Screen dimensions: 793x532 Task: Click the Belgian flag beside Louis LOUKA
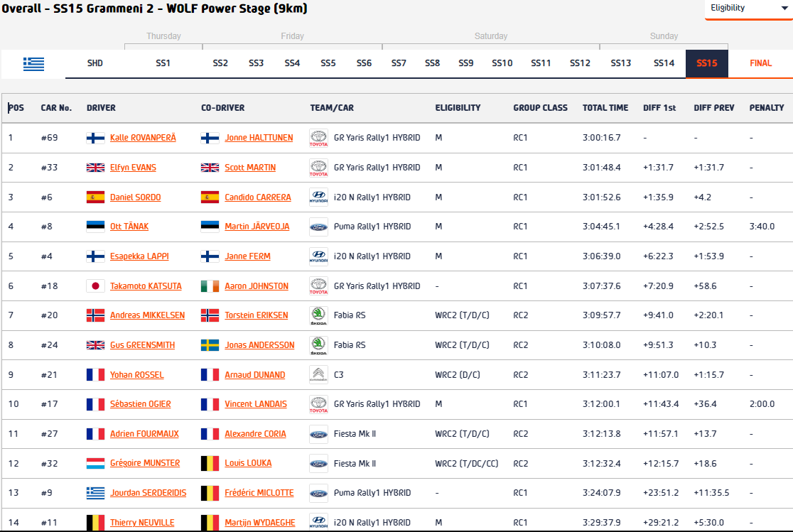pos(210,463)
